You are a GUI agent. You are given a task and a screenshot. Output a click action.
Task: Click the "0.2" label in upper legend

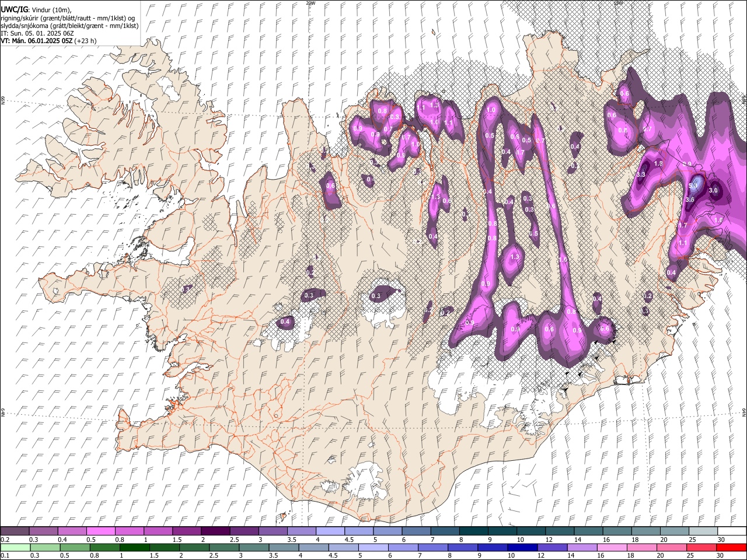5,539
